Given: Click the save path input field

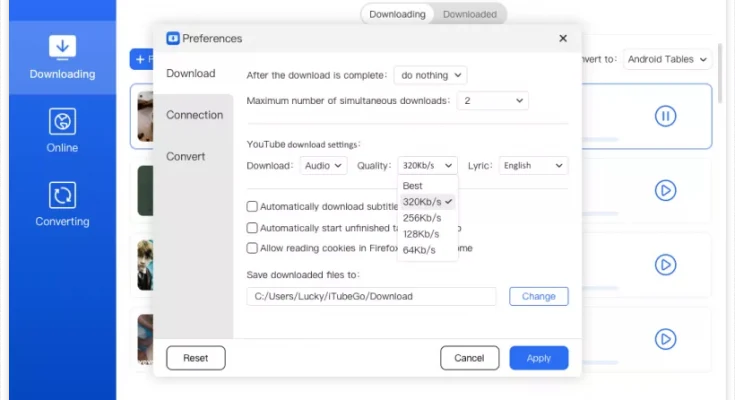Looking at the screenshot, I should (x=371, y=296).
